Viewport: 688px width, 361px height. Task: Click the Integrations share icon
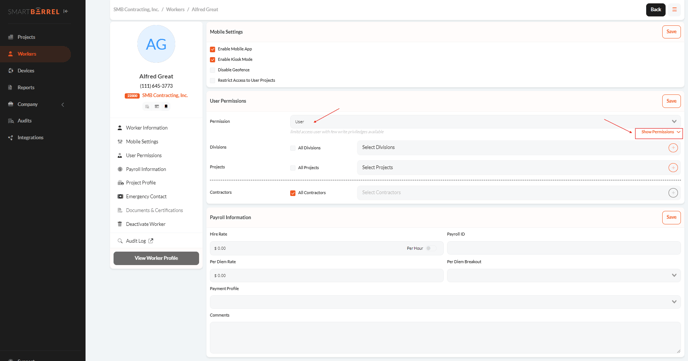pyautogui.click(x=11, y=138)
